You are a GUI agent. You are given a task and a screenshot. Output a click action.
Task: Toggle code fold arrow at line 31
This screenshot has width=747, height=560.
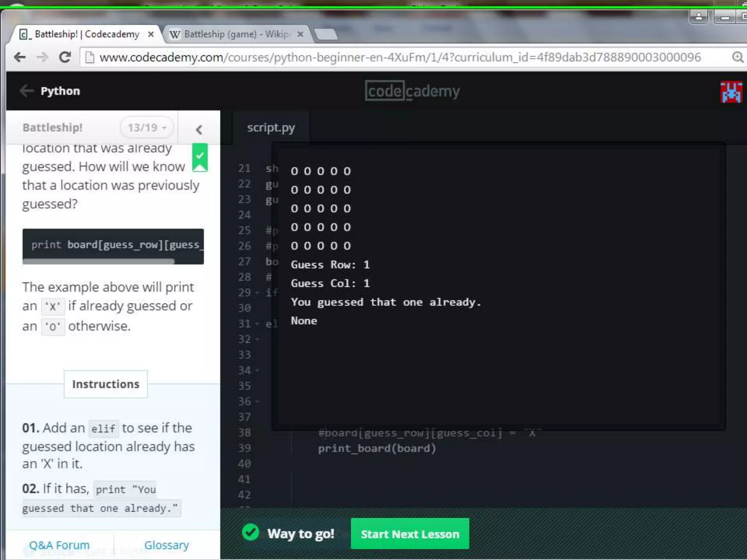tap(258, 324)
